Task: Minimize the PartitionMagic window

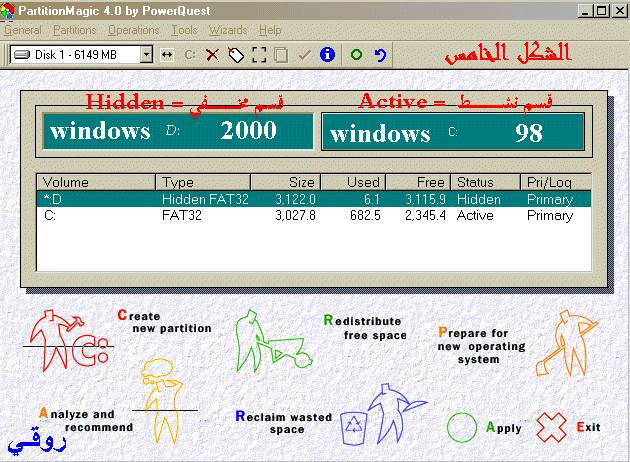Action: [585, 11]
